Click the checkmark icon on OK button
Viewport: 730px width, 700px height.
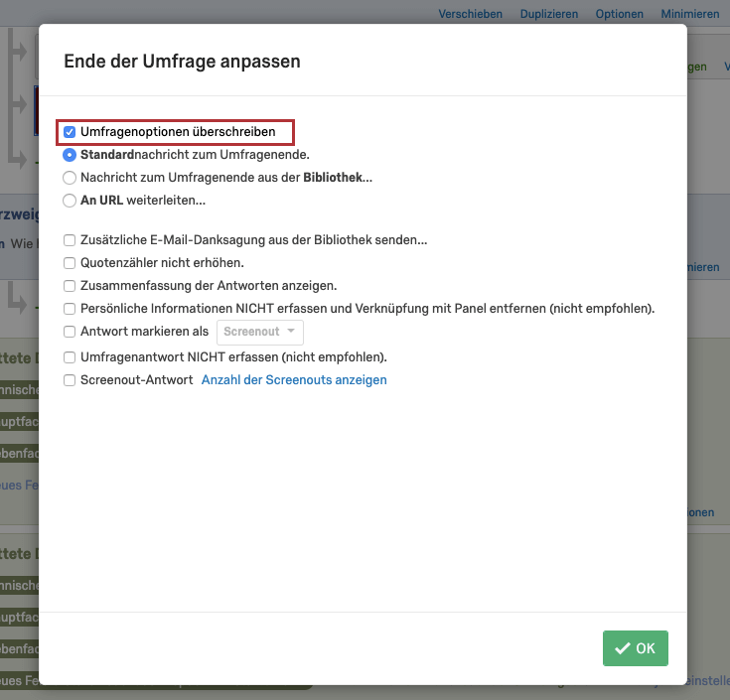coord(623,647)
